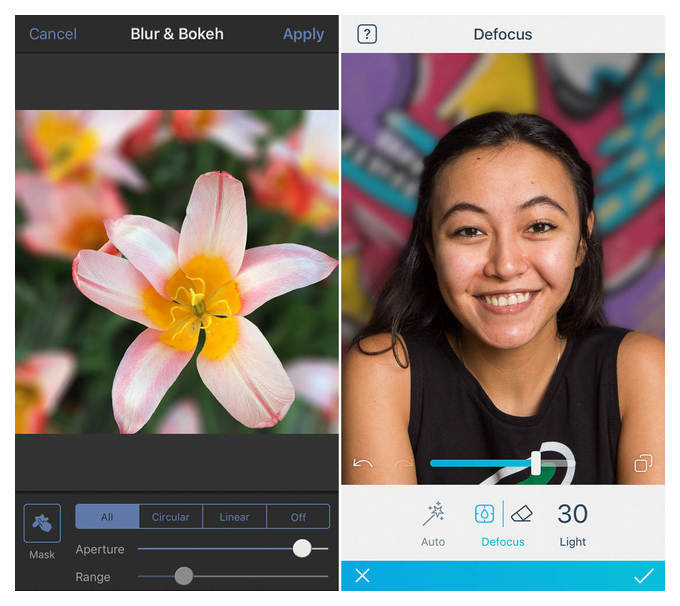The width and height of the screenshot is (680, 606).
Task: Click the Aperture slider handle
Action: click(302, 548)
